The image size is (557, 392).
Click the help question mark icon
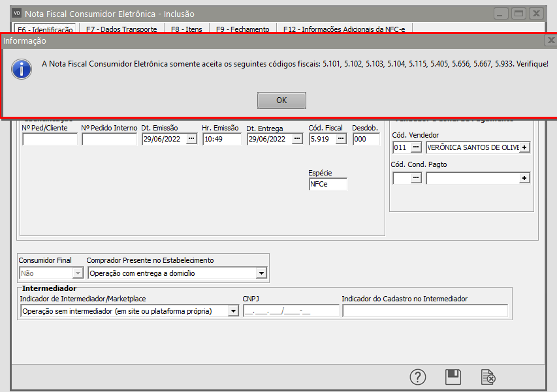pyautogui.click(x=418, y=377)
